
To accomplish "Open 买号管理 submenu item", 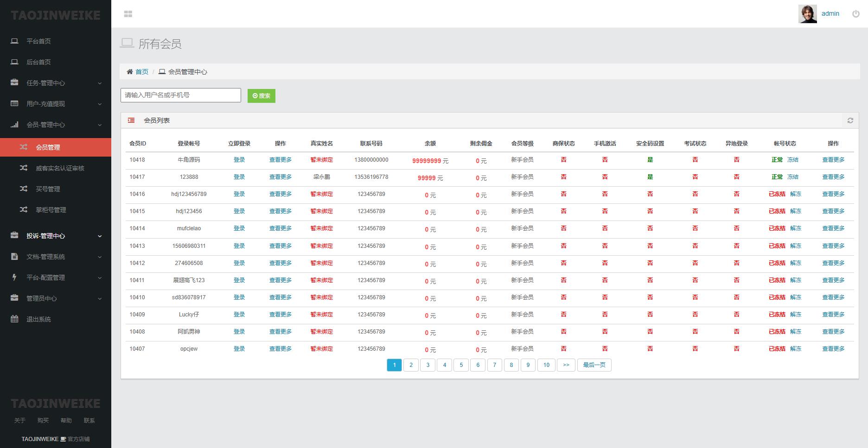I will point(48,189).
